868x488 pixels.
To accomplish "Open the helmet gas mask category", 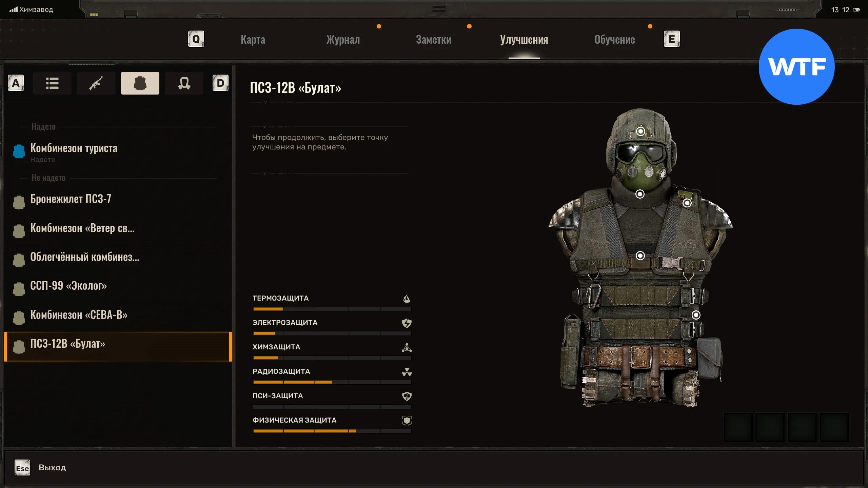I will click(x=184, y=83).
